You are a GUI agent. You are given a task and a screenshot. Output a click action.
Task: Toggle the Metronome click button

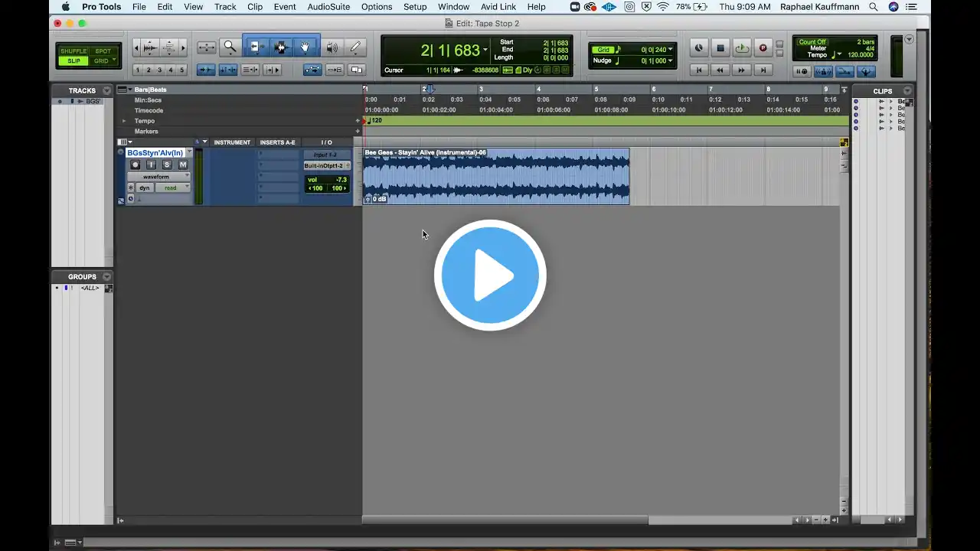click(x=823, y=71)
